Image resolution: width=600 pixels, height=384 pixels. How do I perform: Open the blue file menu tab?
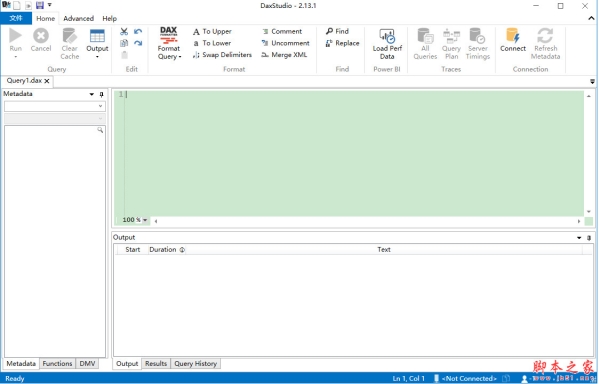pyautogui.click(x=16, y=18)
